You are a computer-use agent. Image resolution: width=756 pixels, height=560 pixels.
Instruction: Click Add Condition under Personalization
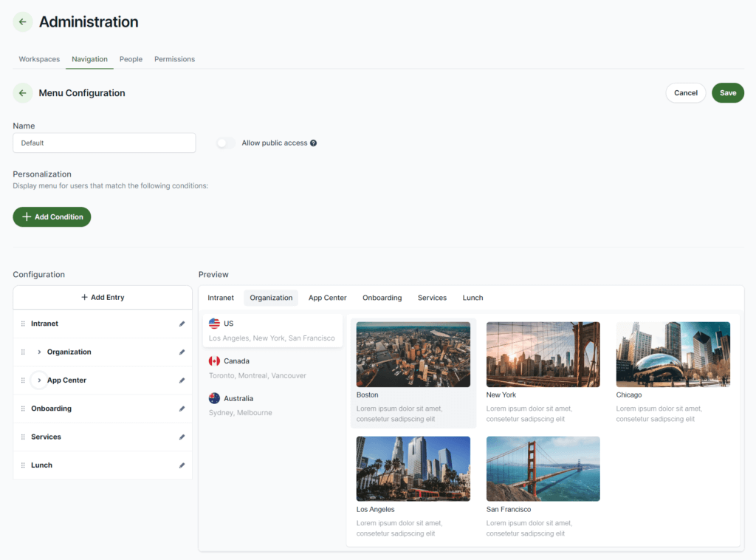(52, 216)
